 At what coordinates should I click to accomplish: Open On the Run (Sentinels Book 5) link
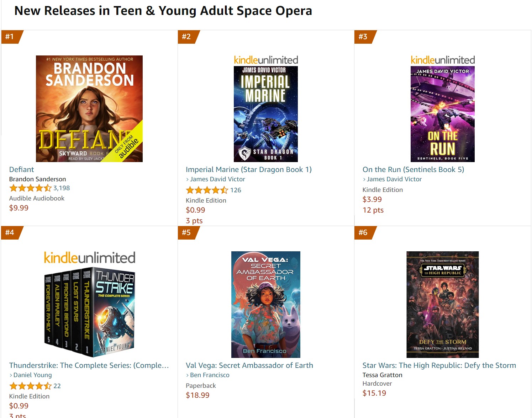(413, 170)
